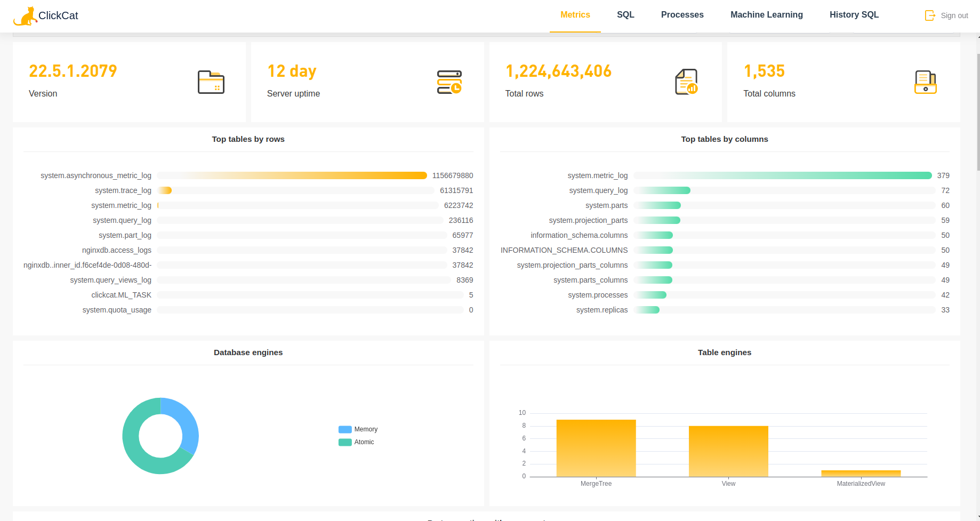This screenshot has height=521, width=980.
Task: Click the Sign out door icon
Action: pyautogui.click(x=930, y=15)
